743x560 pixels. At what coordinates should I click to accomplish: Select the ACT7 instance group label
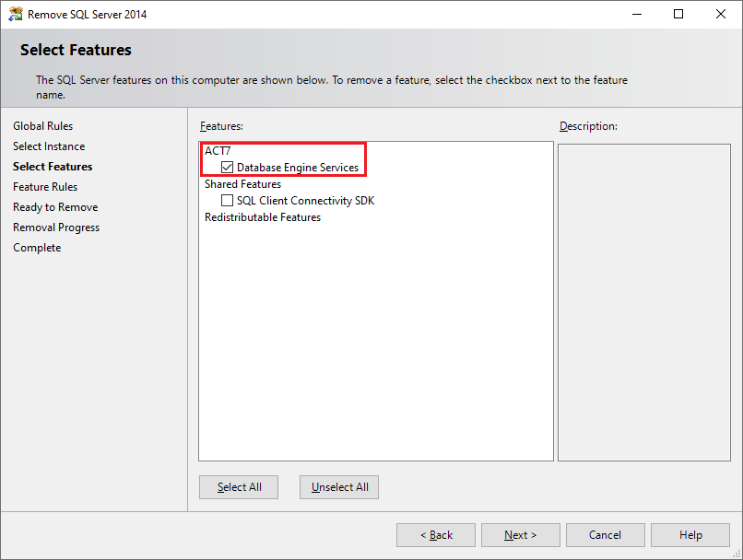(217, 150)
